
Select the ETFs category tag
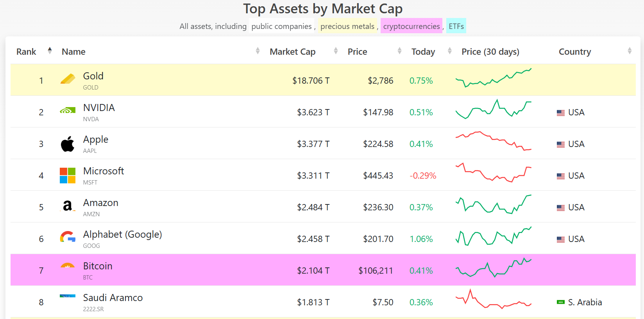click(x=456, y=26)
